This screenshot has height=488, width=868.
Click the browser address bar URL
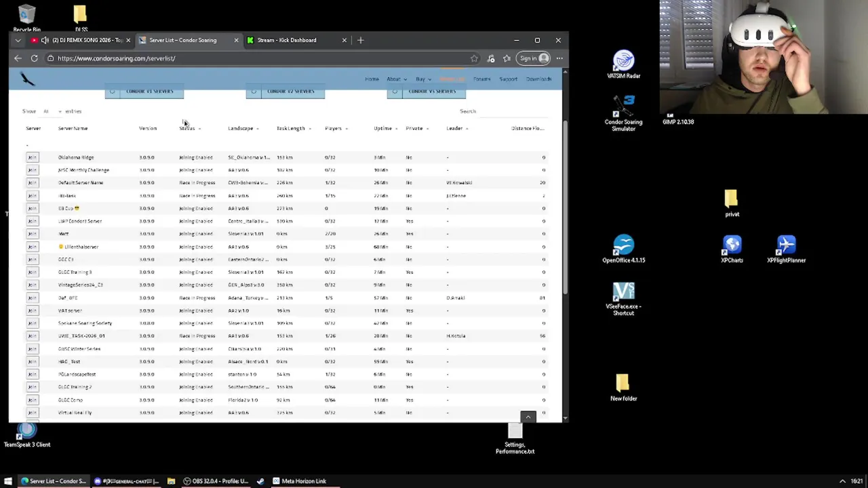pyautogui.click(x=117, y=58)
